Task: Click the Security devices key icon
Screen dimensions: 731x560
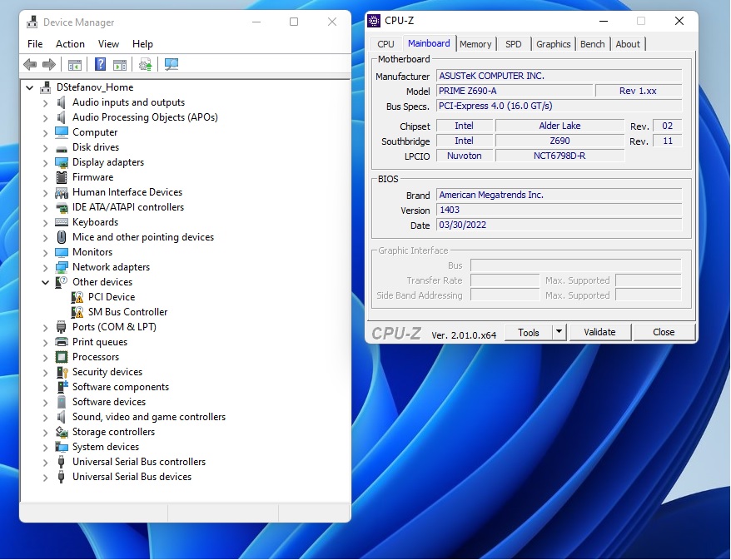Action: (x=62, y=372)
